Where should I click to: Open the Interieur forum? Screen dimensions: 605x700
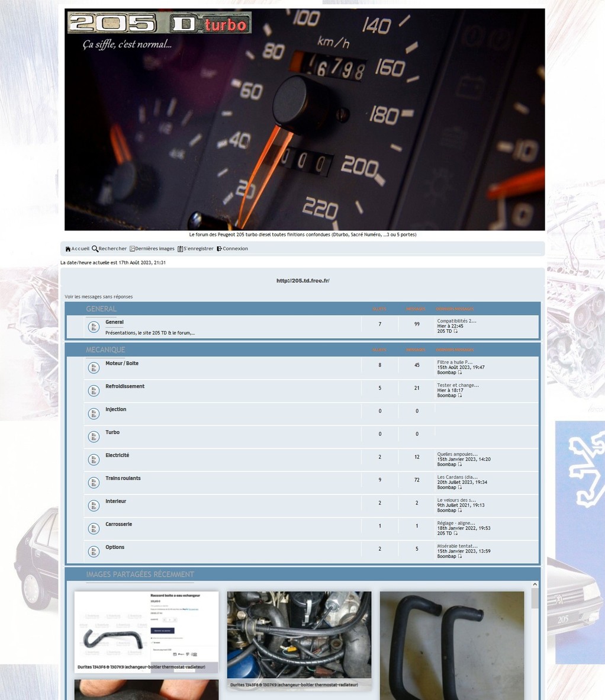tap(116, 502)
